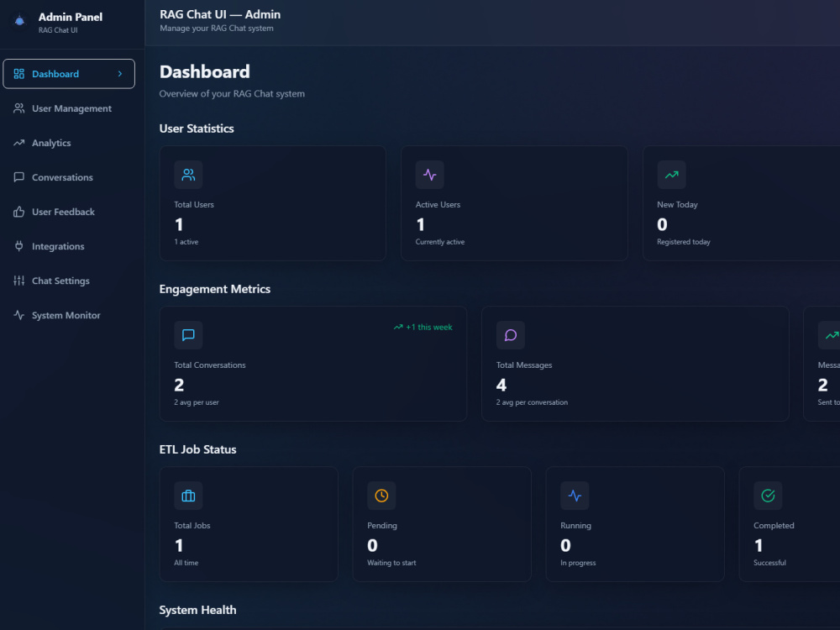Screen dimensions: 840x630
Task: Click the Active Users pulse icon
Action: coord(429,175)
